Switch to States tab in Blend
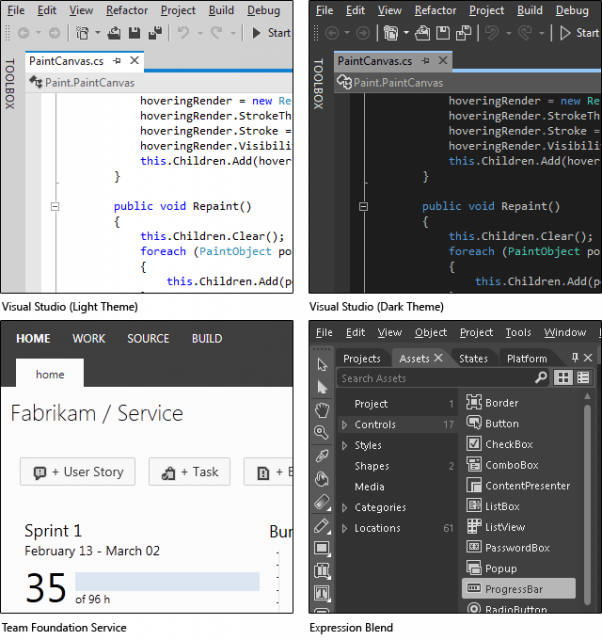602x640 pixels. (x=473, y=358)
